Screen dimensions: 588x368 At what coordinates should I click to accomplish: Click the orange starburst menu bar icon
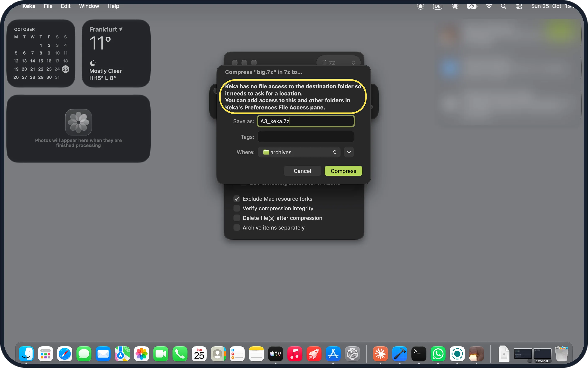455,6
